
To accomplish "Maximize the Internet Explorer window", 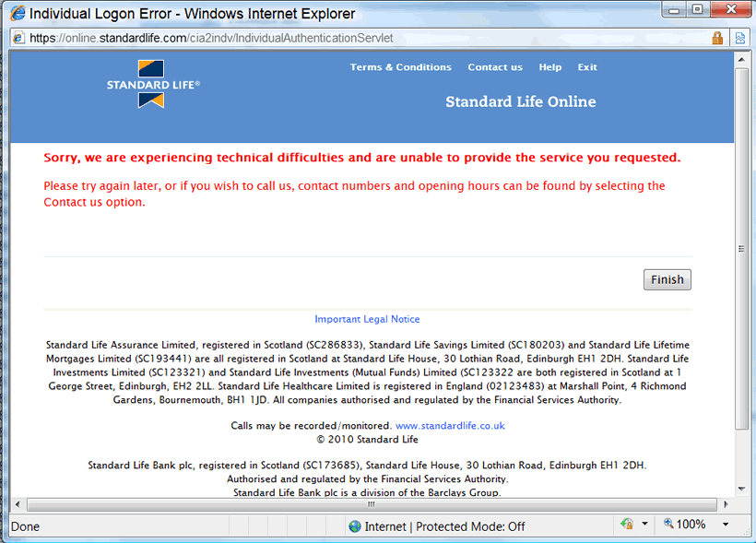I will click(x=697, y=9).
